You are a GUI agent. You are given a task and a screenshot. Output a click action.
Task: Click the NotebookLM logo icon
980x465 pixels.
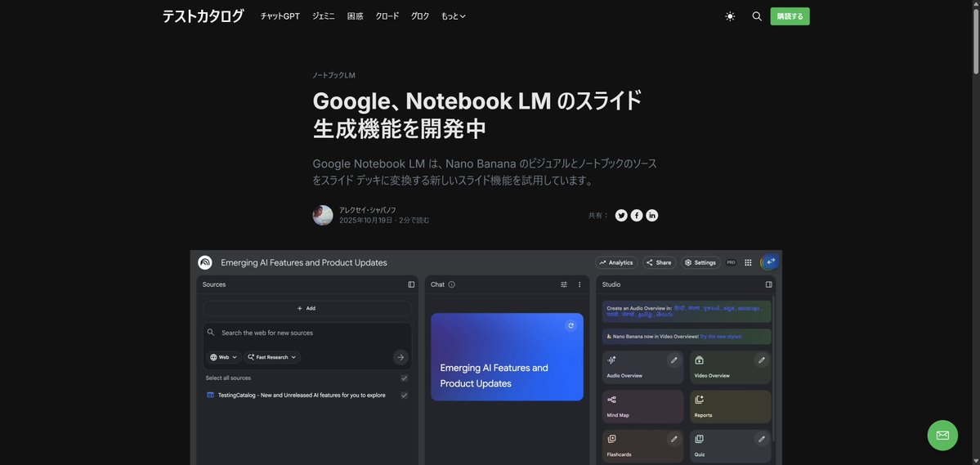point(205,262)
